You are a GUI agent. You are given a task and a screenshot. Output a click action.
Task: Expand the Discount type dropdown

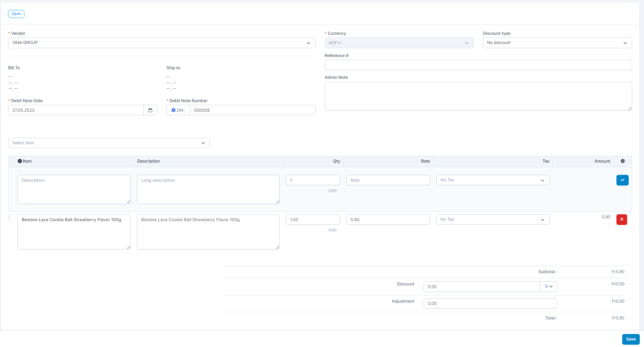[x=557, y=43]
